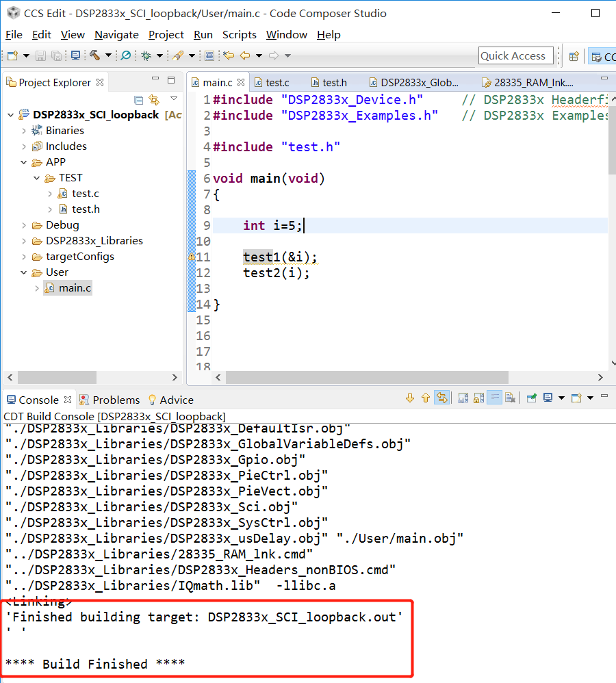Open Project Explorer view menu triangle
This screenshot has width=616, height=683.
tap(174, 99)
